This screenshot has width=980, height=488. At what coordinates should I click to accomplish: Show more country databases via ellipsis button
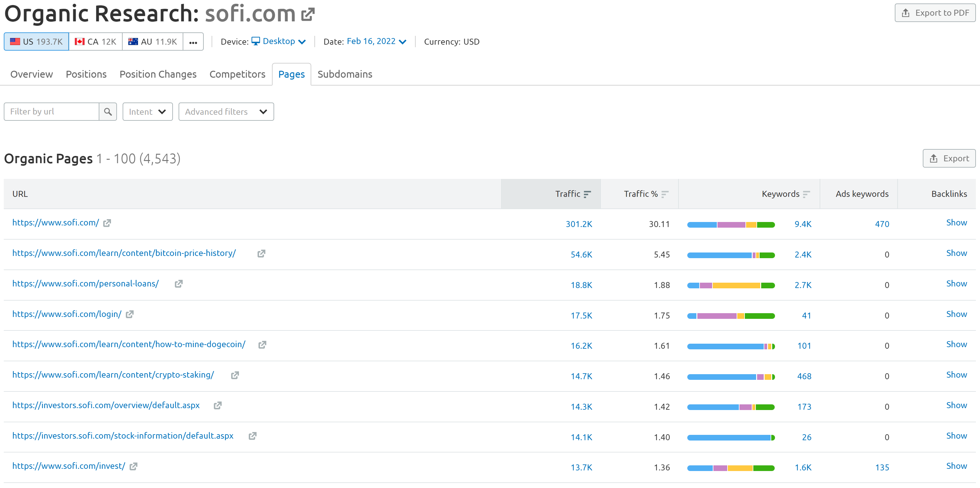(193, 42)
